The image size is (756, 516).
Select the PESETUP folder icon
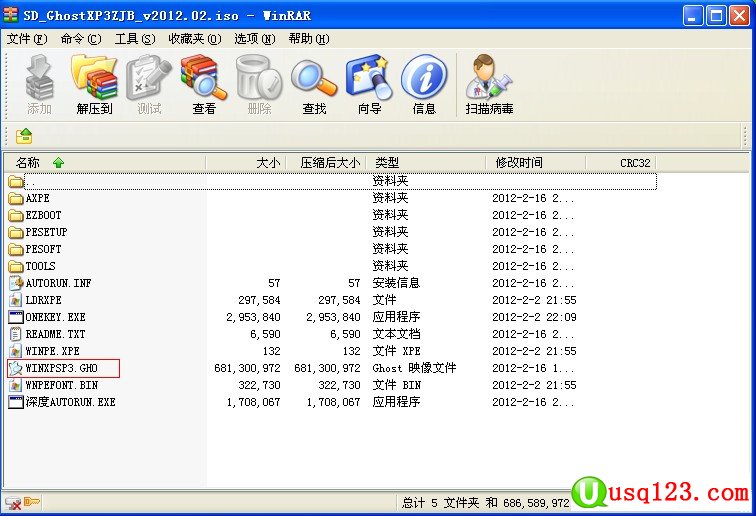(16, 232)
